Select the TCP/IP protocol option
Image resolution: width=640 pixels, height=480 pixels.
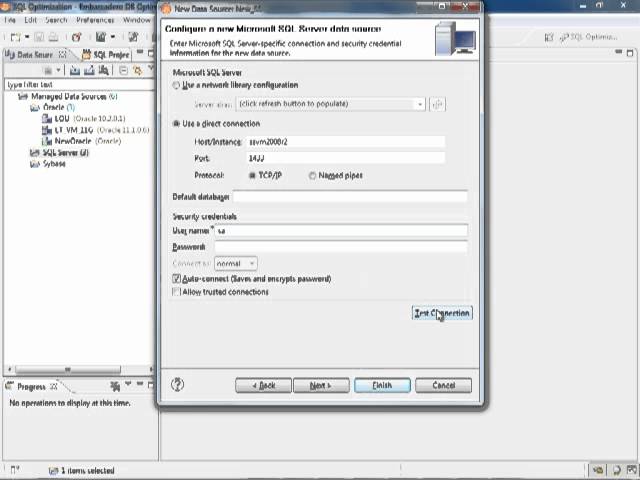coord(265,176)
